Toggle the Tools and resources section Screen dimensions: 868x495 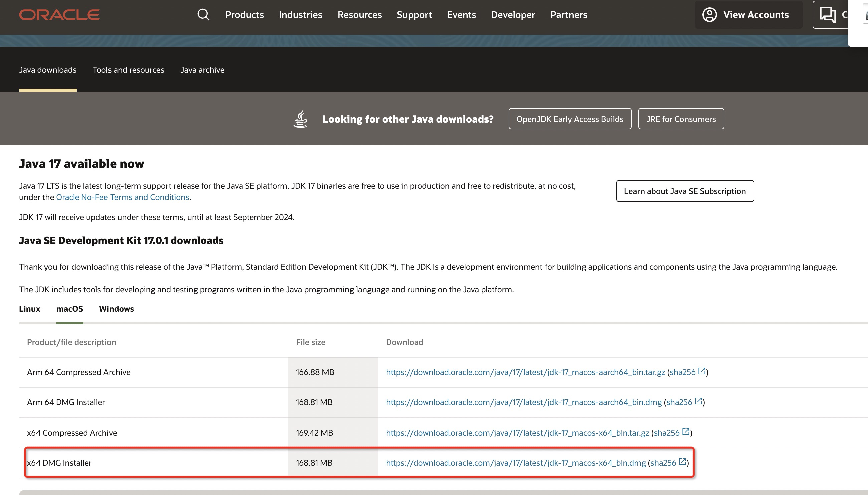click(128, 69)
